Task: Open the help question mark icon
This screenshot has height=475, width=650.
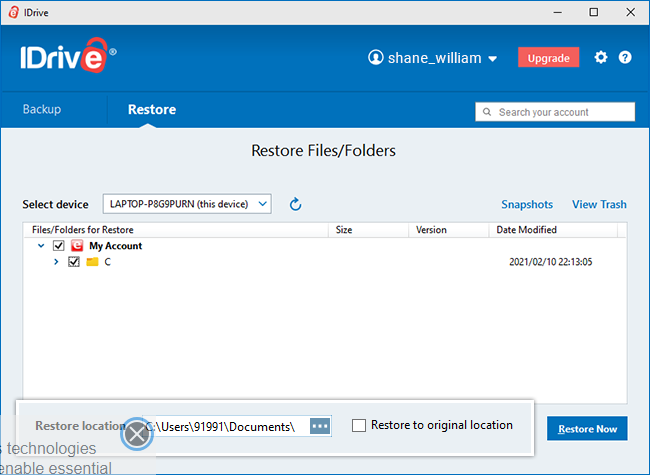Action: [625, 57]
